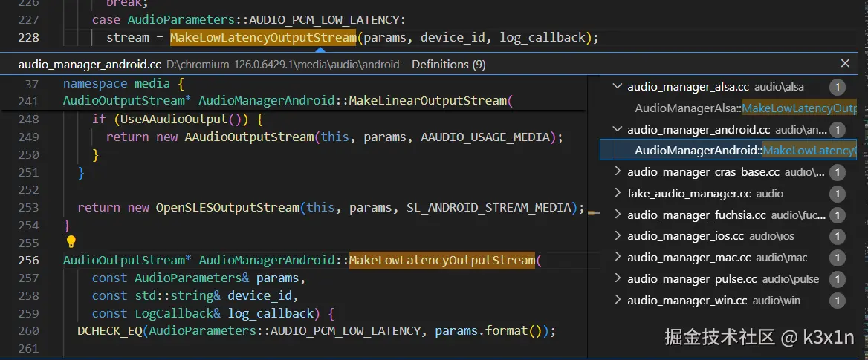Open audio_manager_android.cc peek title link
The image size is (868, 360).
click(90, 64)
